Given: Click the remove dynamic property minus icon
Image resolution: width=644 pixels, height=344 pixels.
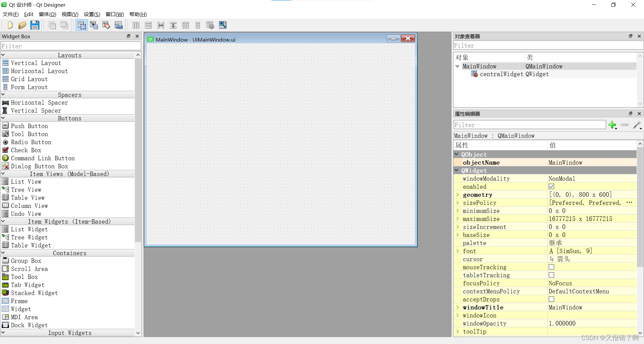Looking at the screenshot, I should (x=625, y=125).
